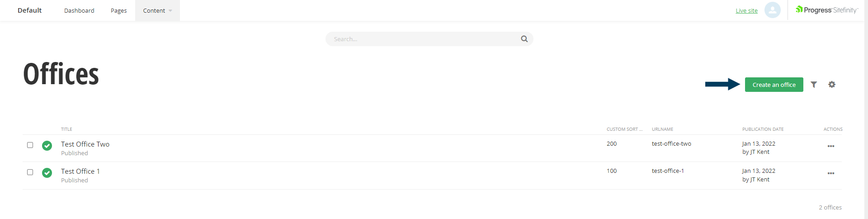Screen dimensions: 868x219
Task: Open the user profile avatar
Action: point(773,10)
